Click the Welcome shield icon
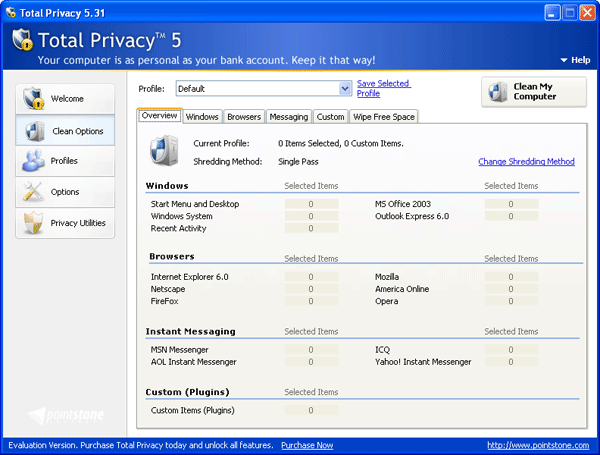Image resolution: width=600 pixels, height=455 pixels. (x=33, y=99)
